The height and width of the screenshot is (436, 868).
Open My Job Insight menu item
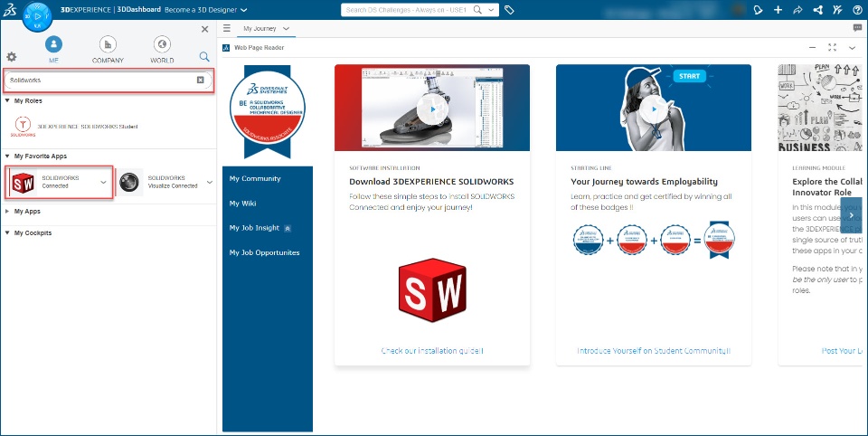tap(255, 228)
